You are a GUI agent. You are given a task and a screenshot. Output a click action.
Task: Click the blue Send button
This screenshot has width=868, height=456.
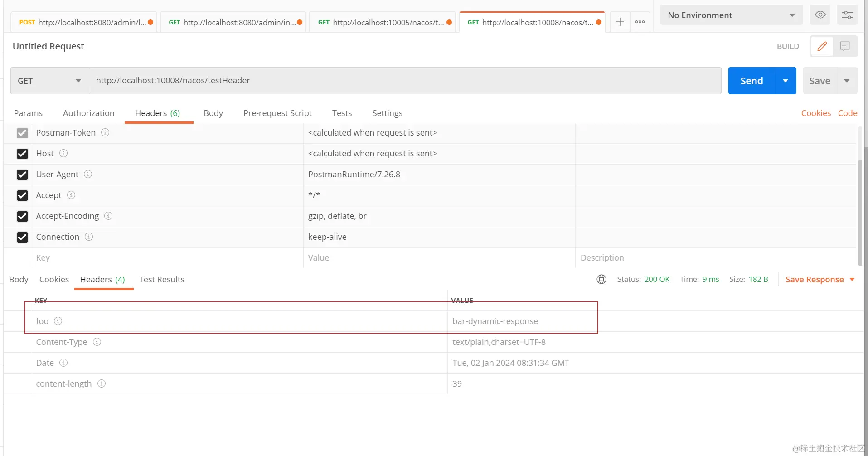click(x=751, y=81)
